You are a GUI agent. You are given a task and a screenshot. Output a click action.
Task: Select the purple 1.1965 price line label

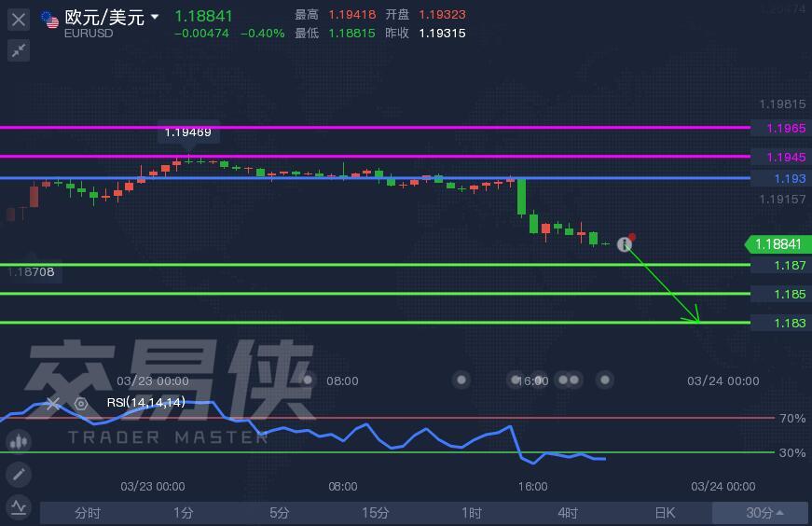(782, 128)
